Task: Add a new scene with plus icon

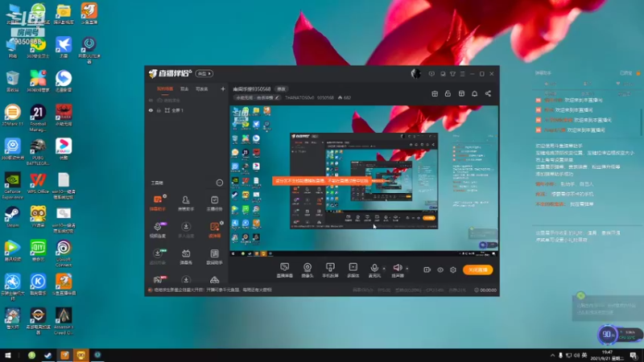Action: [x=223, y=88]
